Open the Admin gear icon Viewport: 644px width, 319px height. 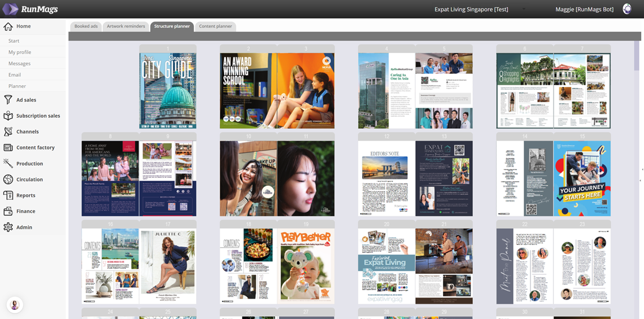click(x=8, y=227)
